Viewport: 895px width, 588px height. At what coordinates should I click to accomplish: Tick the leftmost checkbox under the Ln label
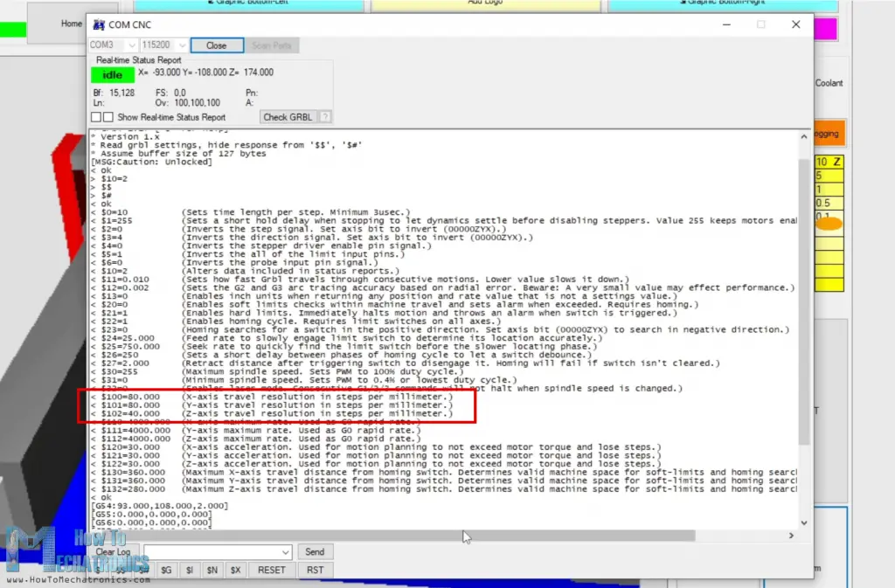(x=96, y=117)
